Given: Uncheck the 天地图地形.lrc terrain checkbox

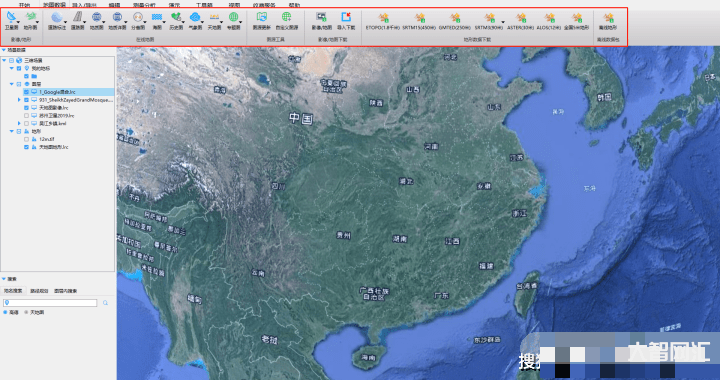Looking at the screenshot, I should 26,147.
